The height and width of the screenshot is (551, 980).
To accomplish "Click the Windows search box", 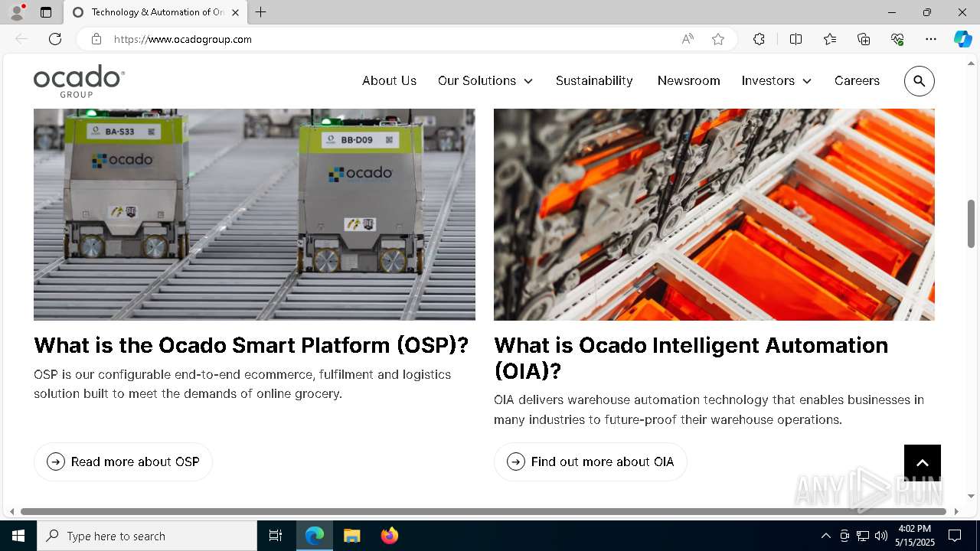I will pos(147,536).
